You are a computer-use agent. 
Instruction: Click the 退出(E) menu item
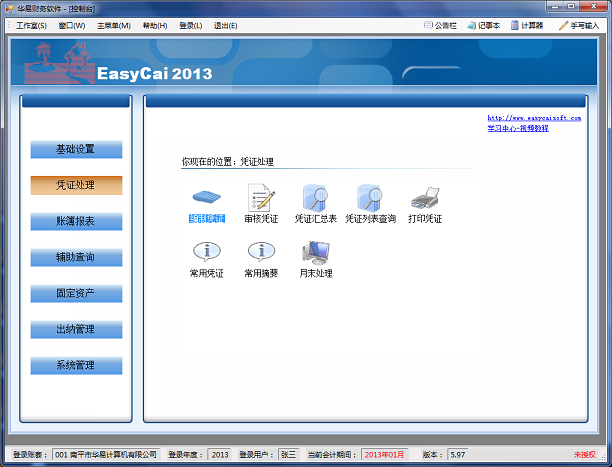coord(225,26)
